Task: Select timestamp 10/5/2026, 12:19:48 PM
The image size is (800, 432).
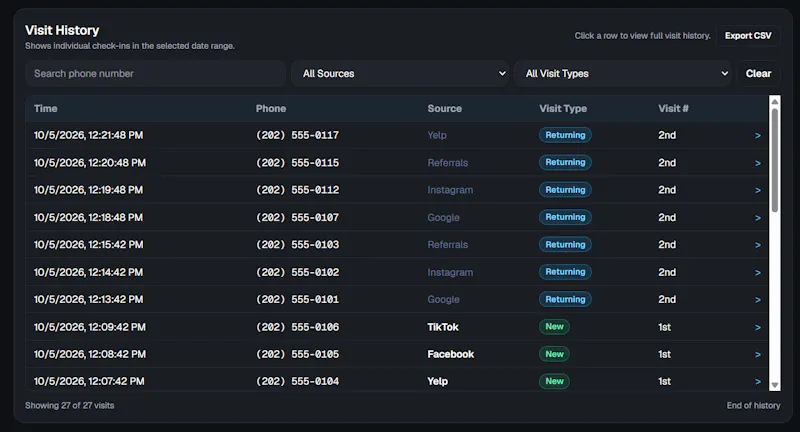Action: pyautogui.click(x=88, y=190)
